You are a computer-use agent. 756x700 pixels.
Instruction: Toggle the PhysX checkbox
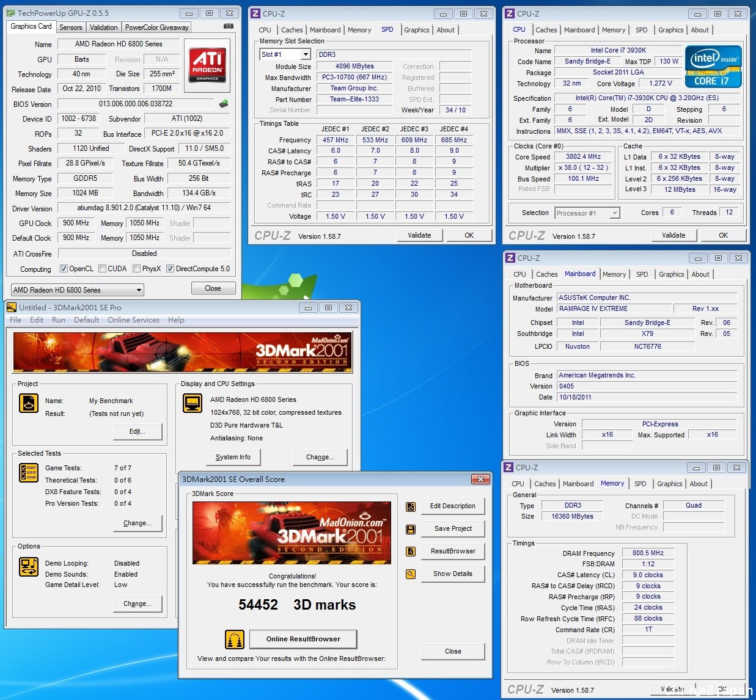tap(138, 269)
